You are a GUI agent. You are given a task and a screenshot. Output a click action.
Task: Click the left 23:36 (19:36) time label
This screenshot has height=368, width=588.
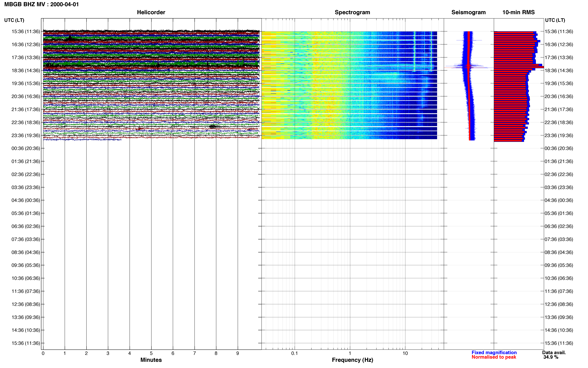click(x=26, y=135)
